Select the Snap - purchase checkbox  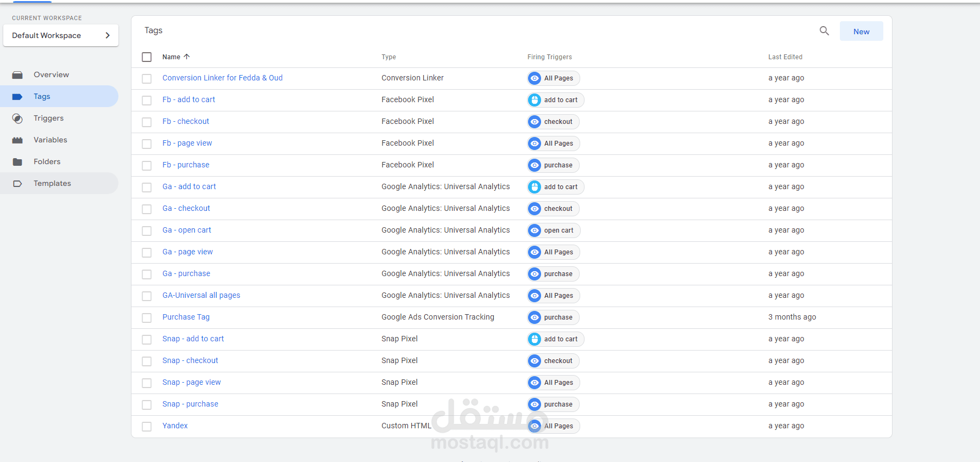[147, 405]
